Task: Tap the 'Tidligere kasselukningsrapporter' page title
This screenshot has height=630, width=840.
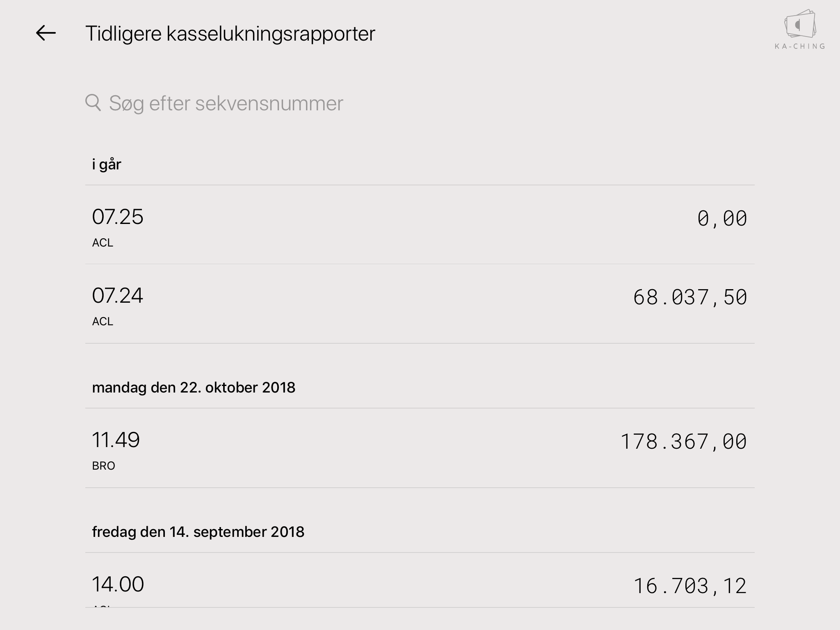Action: (230, 34)
